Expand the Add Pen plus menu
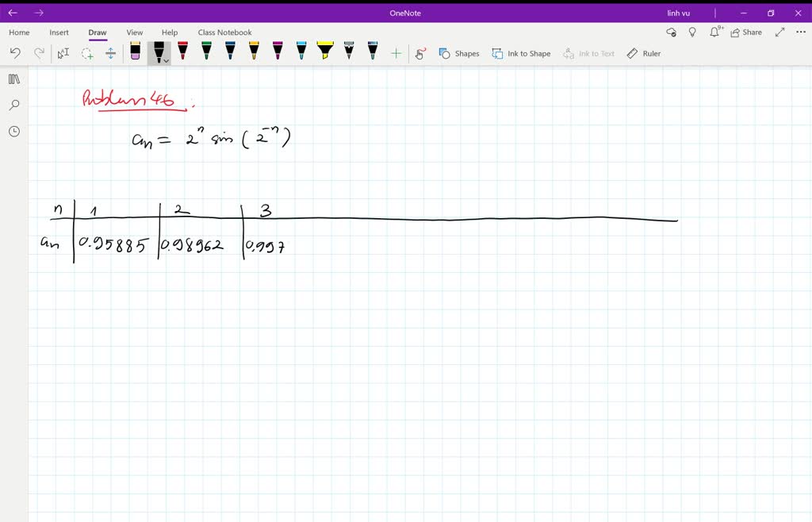 point(394,53)
